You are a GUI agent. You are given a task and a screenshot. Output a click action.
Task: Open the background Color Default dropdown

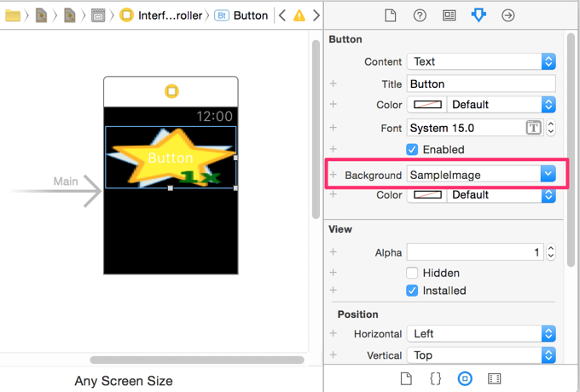tap(502, 194)
